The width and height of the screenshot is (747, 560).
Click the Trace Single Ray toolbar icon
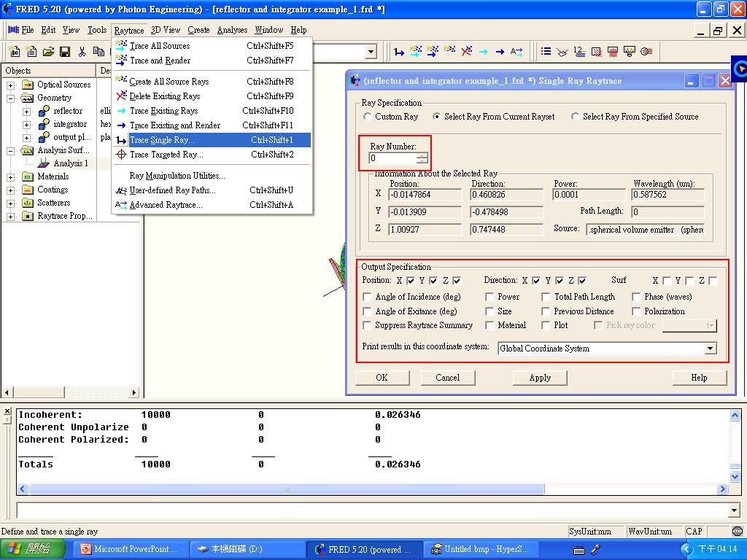[x=399, y=52]
